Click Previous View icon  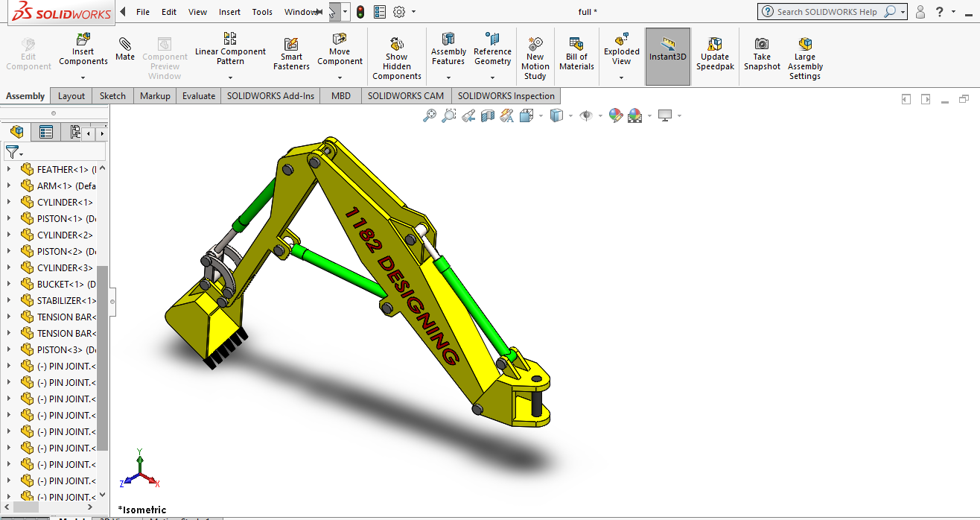pos(468,115)
